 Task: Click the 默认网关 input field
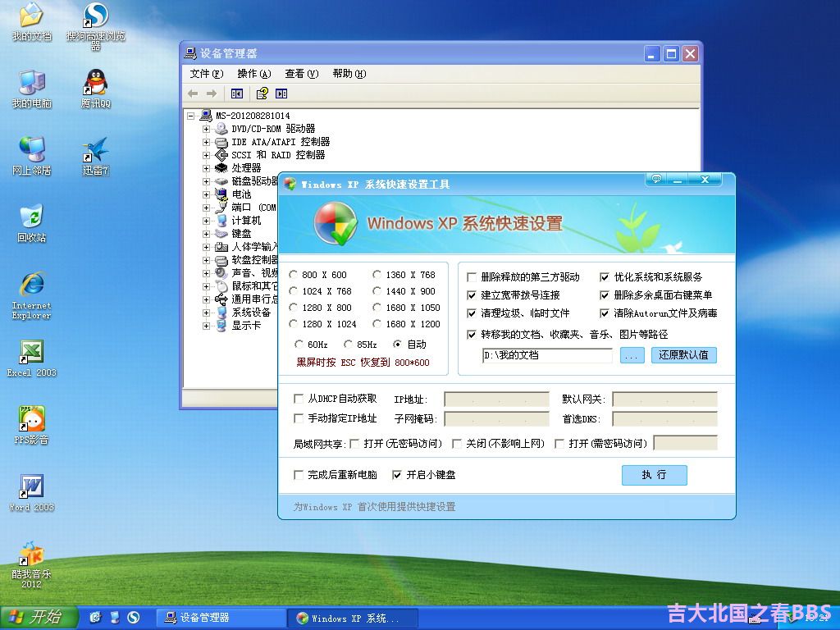664,399
